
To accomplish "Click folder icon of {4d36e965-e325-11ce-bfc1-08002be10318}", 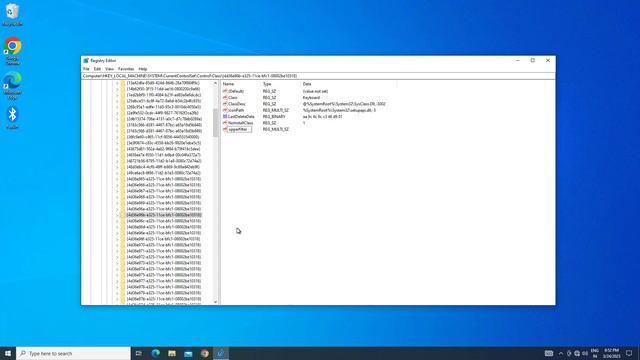I will coord(123,179).
